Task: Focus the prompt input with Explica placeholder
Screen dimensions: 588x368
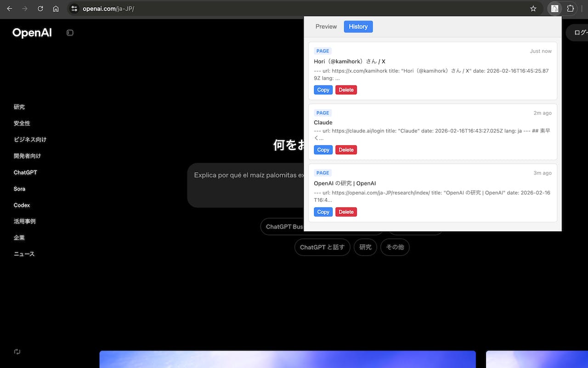Action: click(246, 185)
